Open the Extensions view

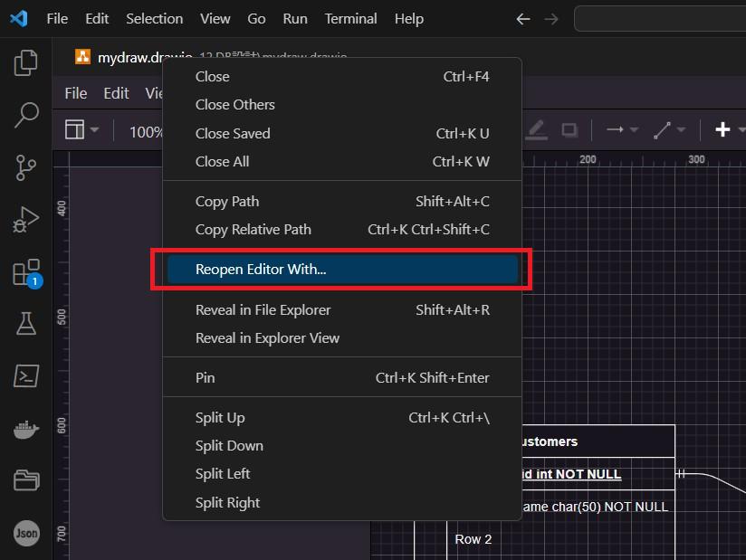point(26,271)
